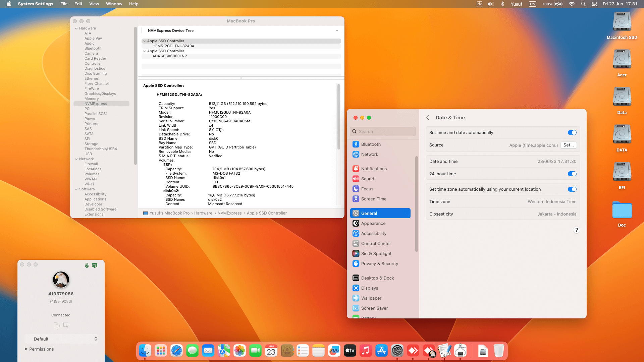This screenshot has width=644, height=362.
Task: Open Finder from the Dock
Action: [x=145, y=351]
